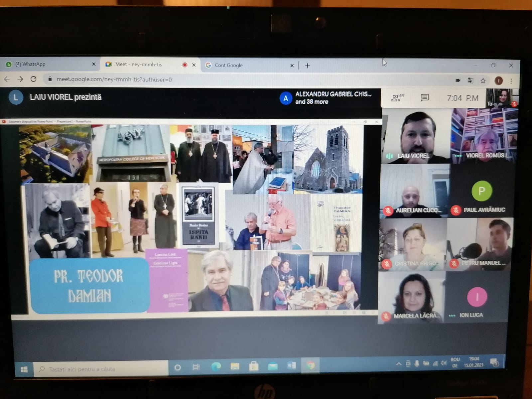Click the translate page icon

pyautogui.click(x=470, y=80)
